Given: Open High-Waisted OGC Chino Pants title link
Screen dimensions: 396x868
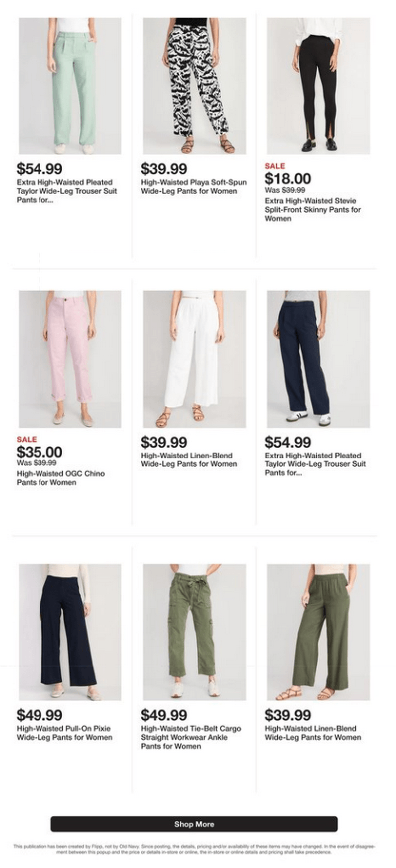Looking at the screenshot, I should click(x=61, y=478).
